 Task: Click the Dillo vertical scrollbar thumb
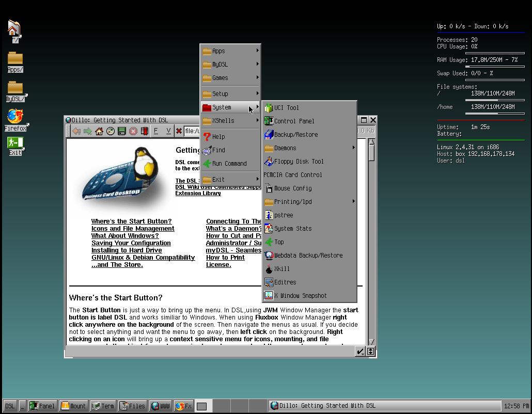371,153
